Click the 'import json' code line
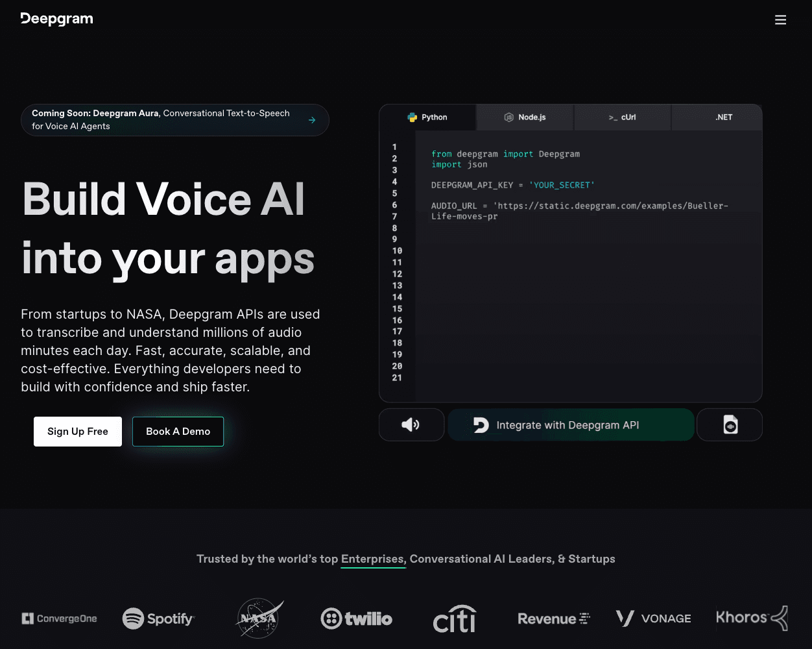 click(x=459, y=164)
